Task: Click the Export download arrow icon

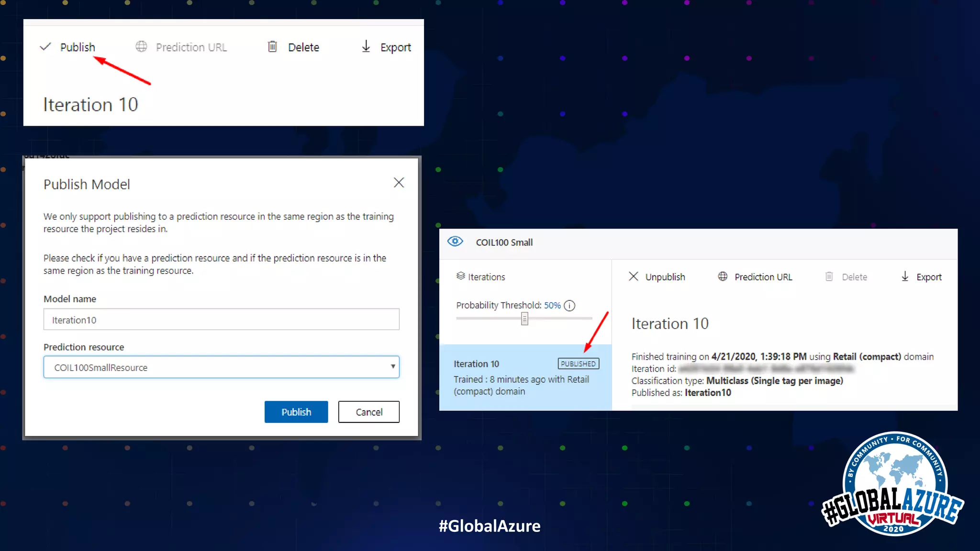Action: (366, 46)
